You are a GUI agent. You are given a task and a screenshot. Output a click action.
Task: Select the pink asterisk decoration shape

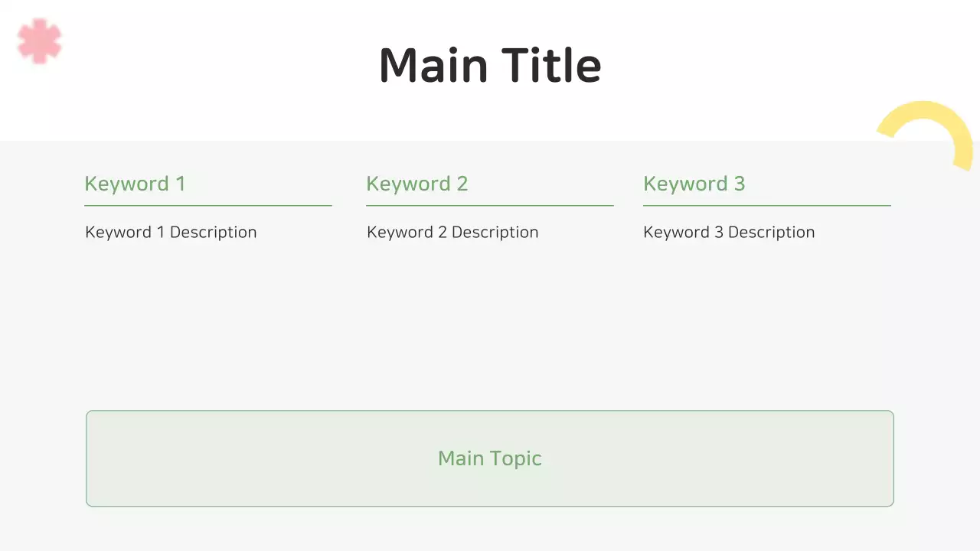click(x=39, y=41)
